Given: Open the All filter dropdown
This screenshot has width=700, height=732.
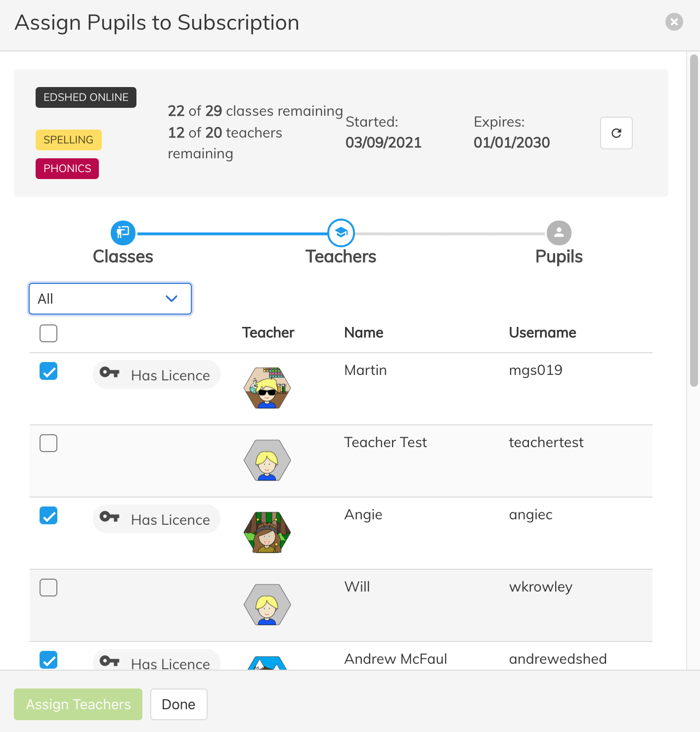Looking at the screenshot, I should (x=110, y=299).
